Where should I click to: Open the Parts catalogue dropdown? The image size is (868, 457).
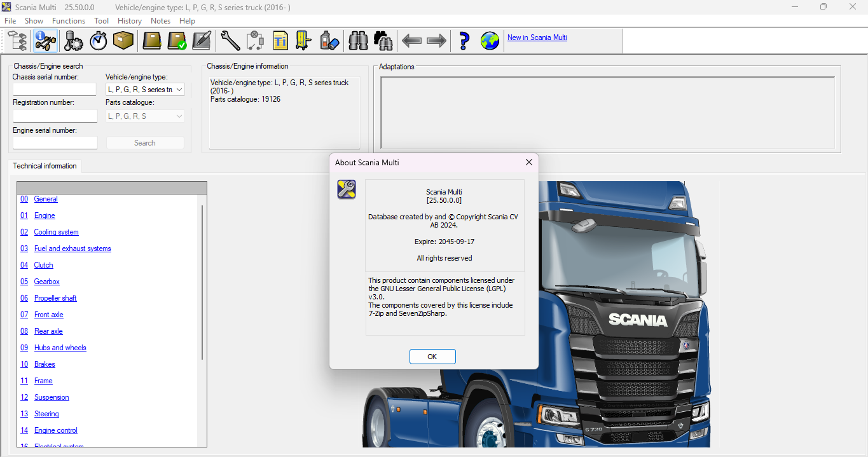point(145,116)
